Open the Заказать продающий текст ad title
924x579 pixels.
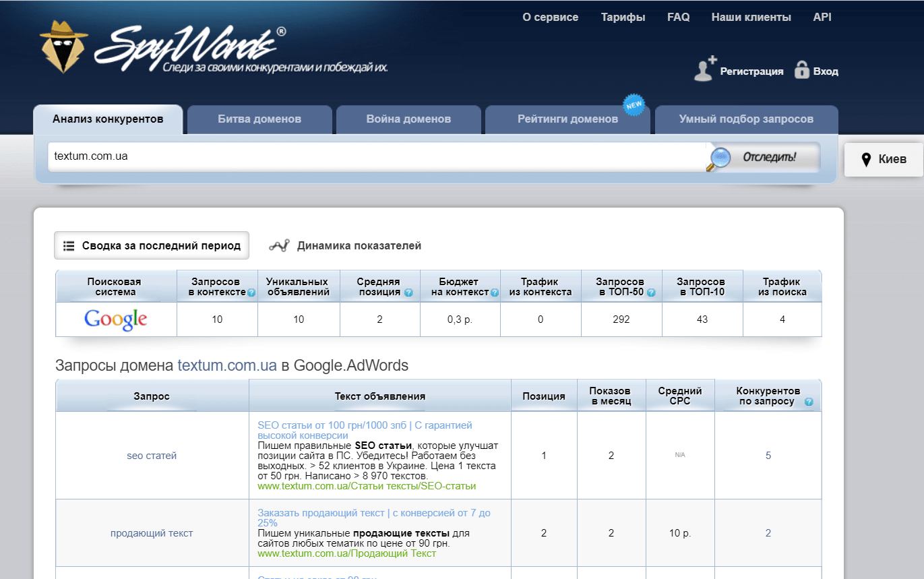pyautogui.click(x=374, y=518)
